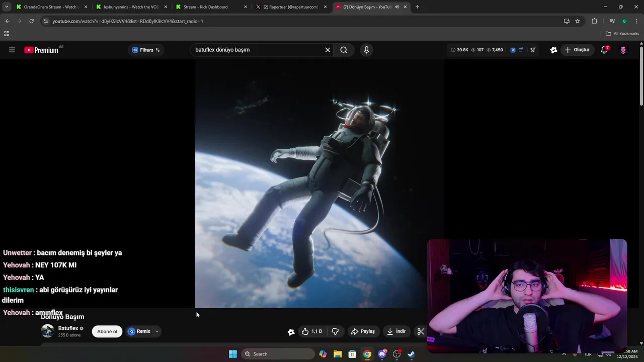Click the magnifier search button
644x362 pixels.
coord(344,50)
